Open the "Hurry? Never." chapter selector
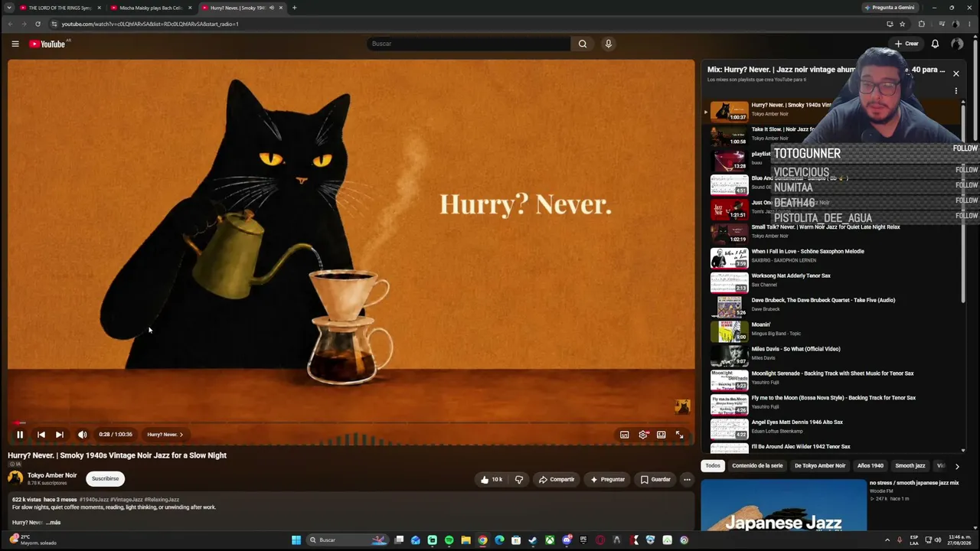The image size is (980, 551). 165,435
